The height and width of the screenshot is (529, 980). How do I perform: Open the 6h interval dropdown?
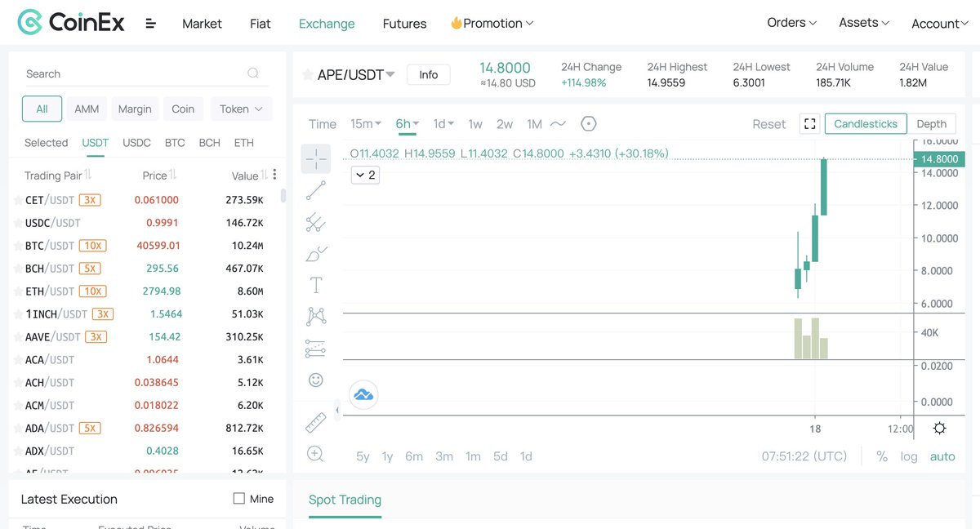(407, 124)
